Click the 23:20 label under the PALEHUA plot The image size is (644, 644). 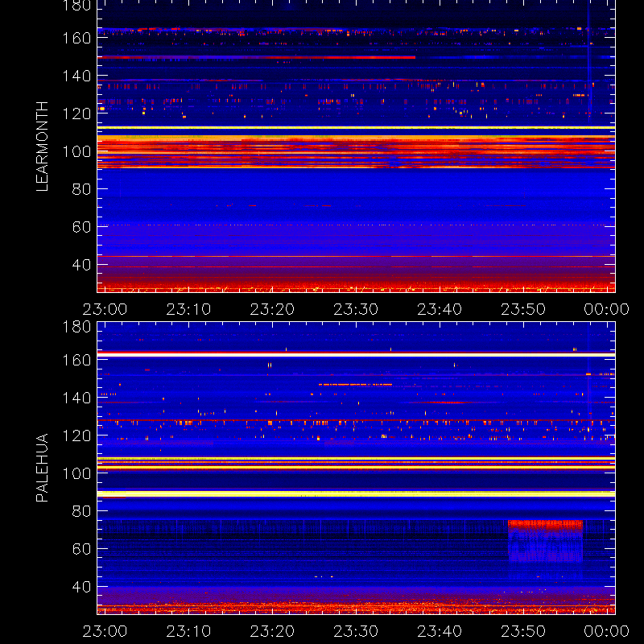272,631
